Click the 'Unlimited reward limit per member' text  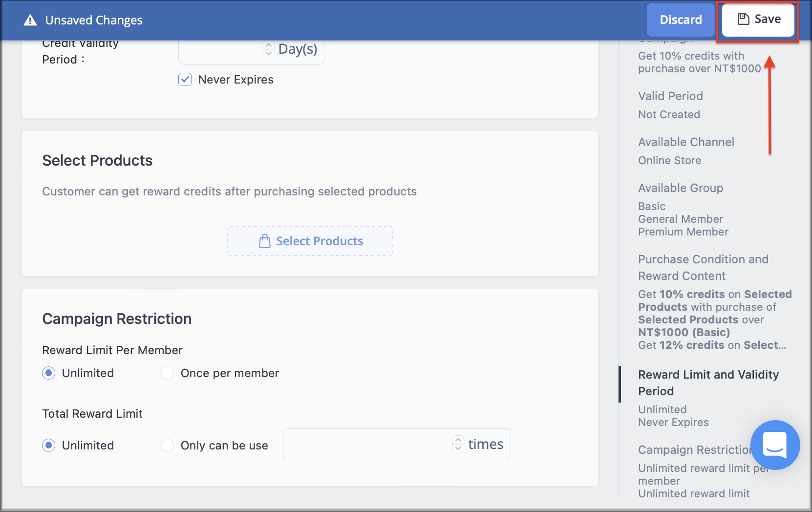coord(704,474)
